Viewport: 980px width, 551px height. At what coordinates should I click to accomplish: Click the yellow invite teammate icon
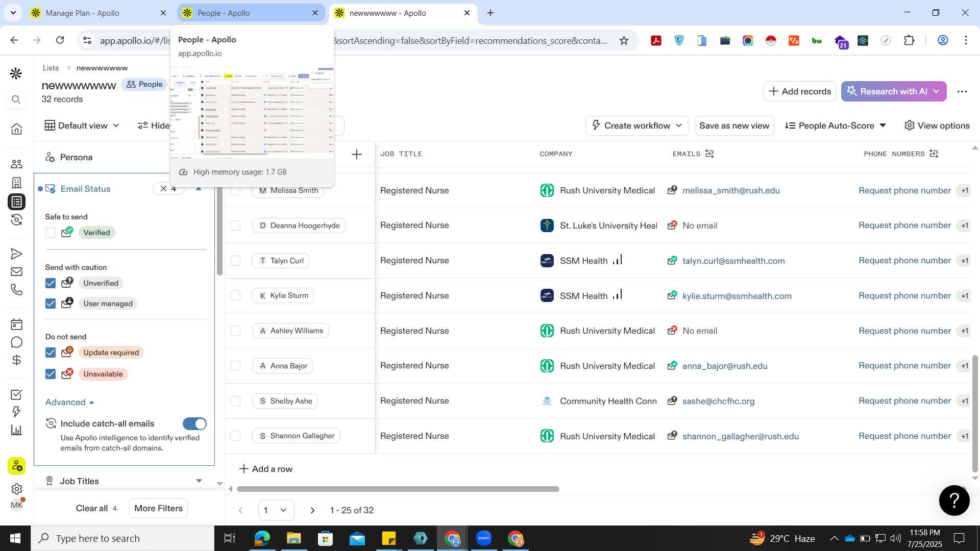(x=16, y=466)
